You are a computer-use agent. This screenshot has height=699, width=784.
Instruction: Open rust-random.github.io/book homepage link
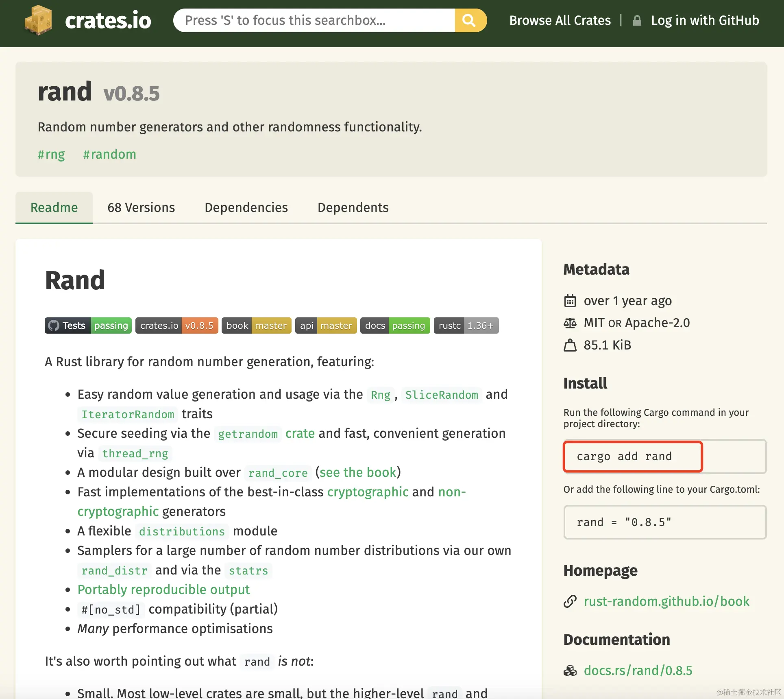[x=666, y=601]
